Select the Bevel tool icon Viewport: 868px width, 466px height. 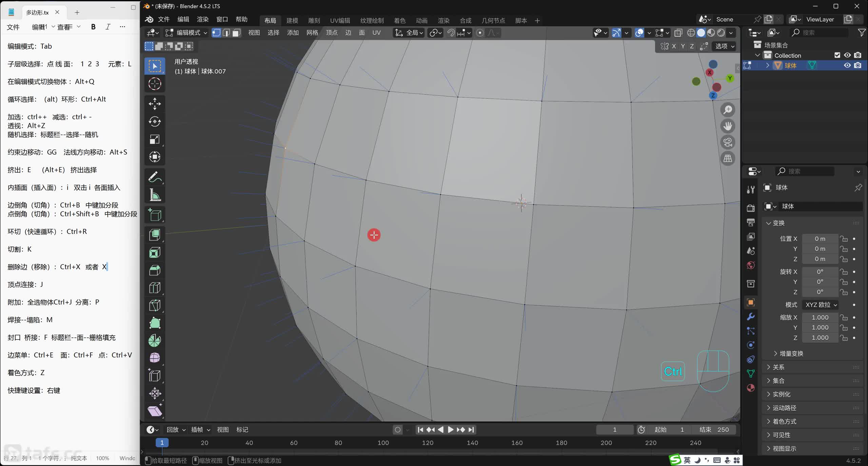click(x=155, y=270)
